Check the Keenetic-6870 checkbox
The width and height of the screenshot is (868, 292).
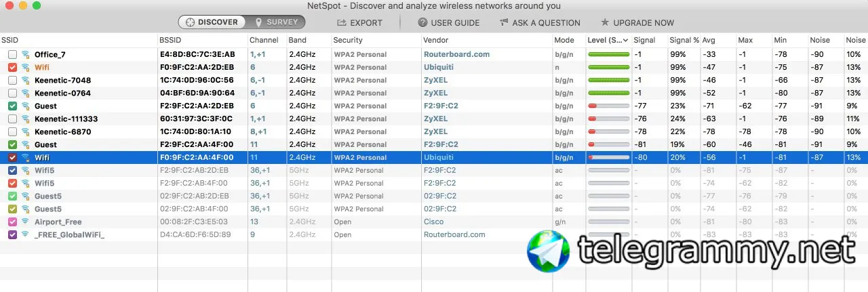(x=12, y=131)
